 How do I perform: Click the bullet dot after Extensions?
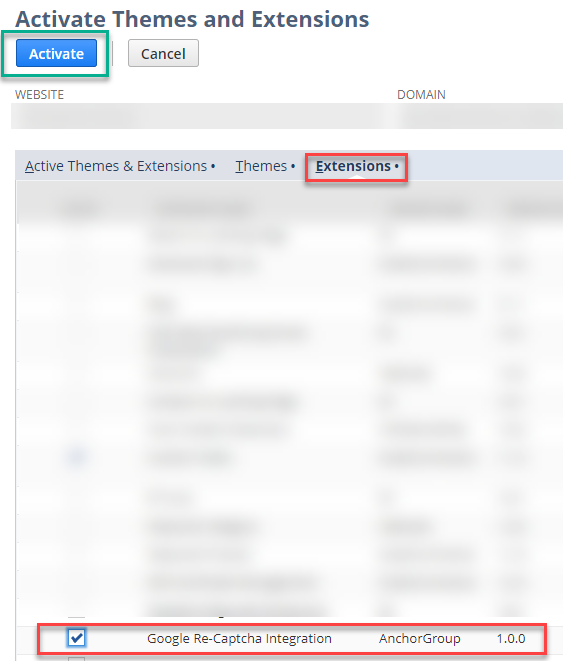397,167
